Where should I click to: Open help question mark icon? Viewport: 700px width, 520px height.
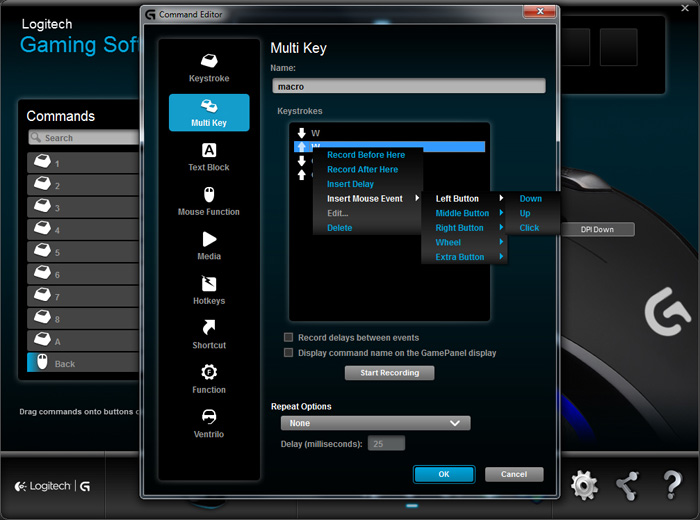672,485
